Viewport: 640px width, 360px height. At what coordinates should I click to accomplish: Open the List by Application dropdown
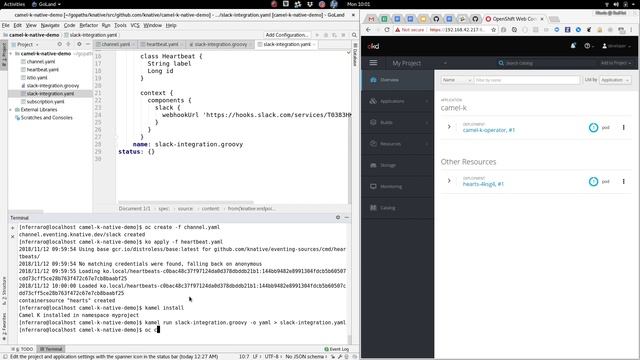615,80
